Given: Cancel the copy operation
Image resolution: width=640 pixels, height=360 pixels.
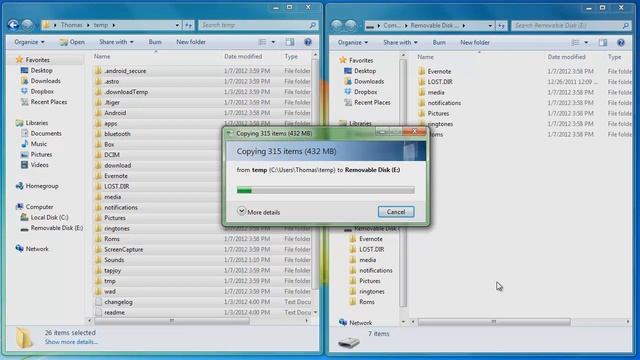Looking at the screenshot, I should pyautogui.click(x=396, y=212).
